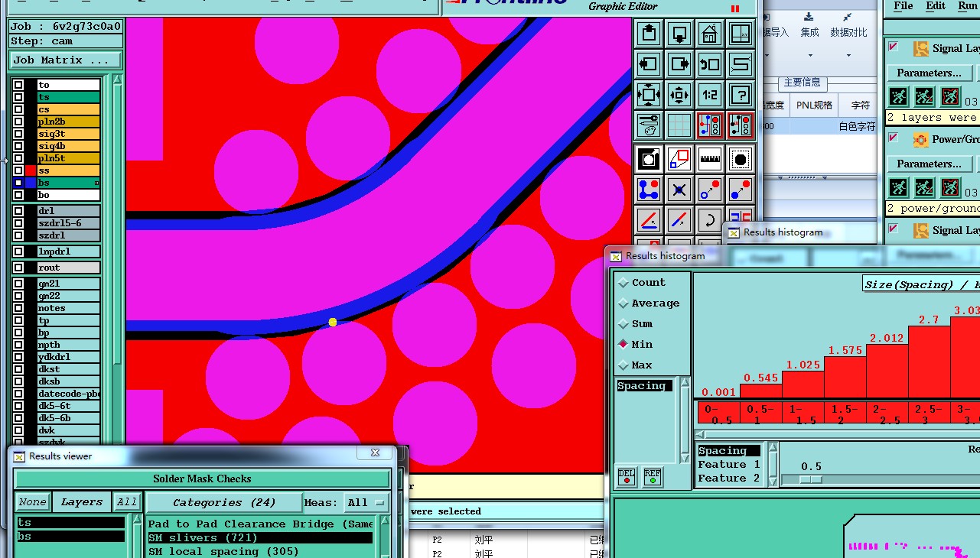Click the XY coordinate window icon
Screen dimensions: 980x558
click(741, 34)
